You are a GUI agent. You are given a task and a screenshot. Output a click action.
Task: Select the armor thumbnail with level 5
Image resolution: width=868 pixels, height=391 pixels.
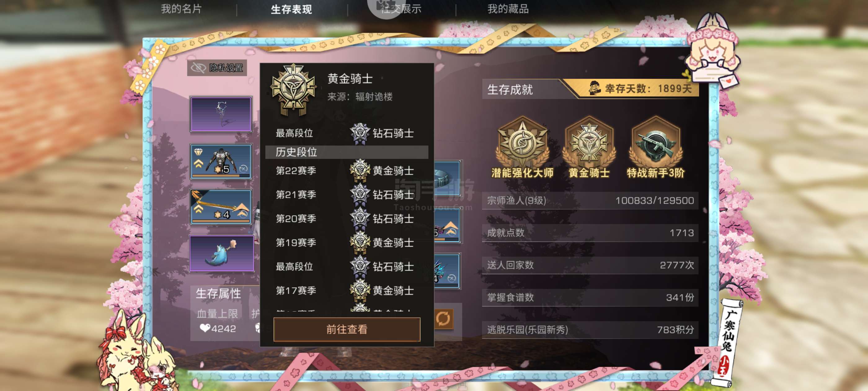point(221,162)
